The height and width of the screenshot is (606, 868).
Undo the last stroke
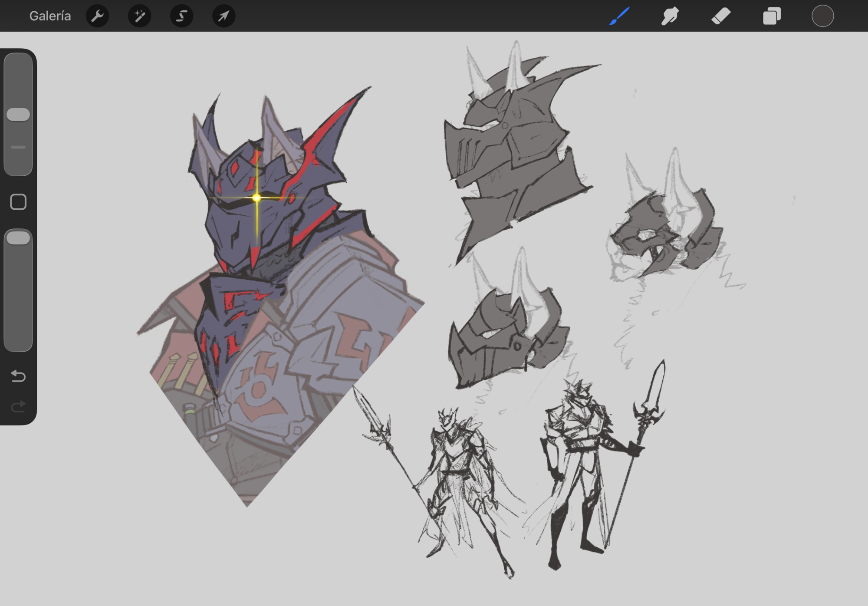point(18,375)
